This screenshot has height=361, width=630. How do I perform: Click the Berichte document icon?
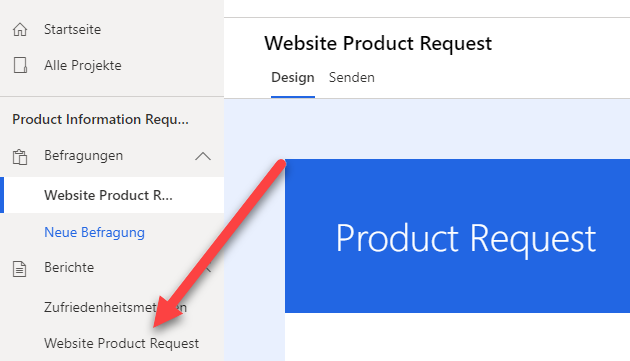[19, 269]
